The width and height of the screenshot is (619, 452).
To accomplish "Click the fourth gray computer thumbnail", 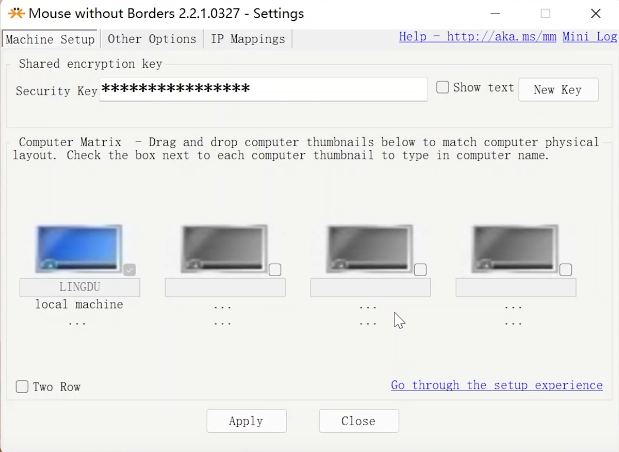I will (514, 248).
